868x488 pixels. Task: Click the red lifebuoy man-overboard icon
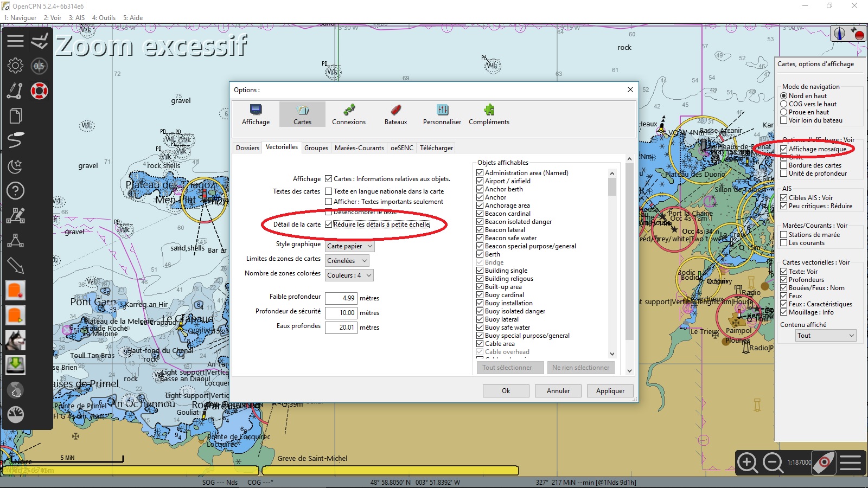pyautogui.click(x=39, y=91)
